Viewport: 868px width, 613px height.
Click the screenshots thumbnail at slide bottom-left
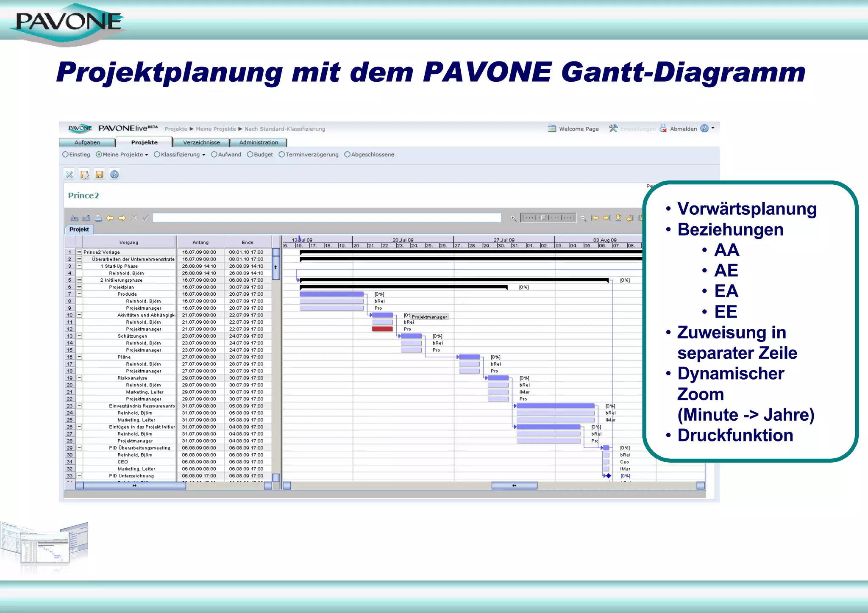pyautogui.click(x=45, y=544)
